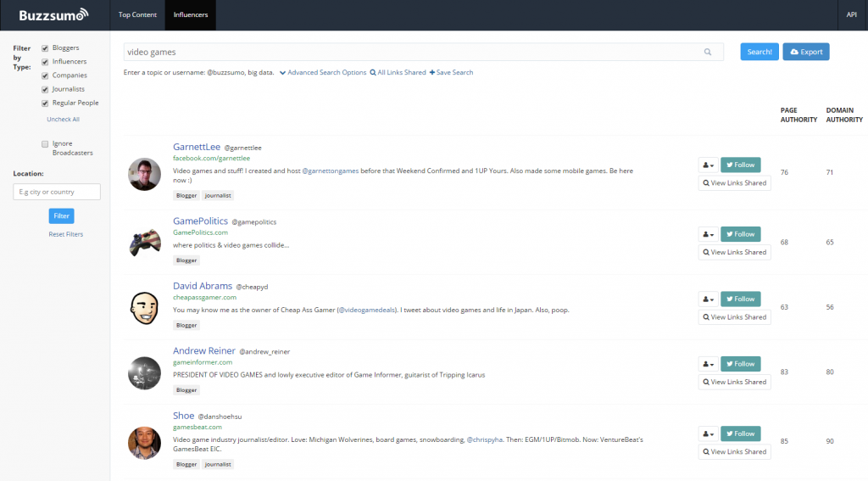The image size is (868, 481).
Task: Apply the location Filter button
Action: coord(61,216)
